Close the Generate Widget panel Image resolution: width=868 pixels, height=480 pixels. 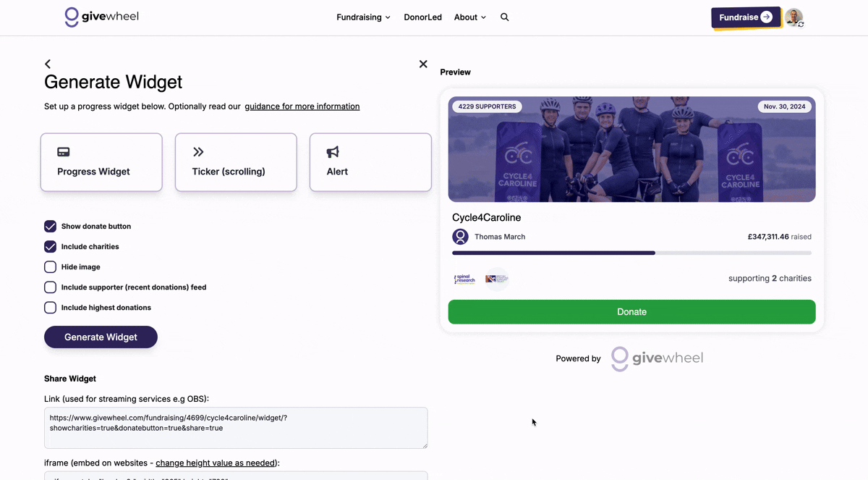(423, 64)
